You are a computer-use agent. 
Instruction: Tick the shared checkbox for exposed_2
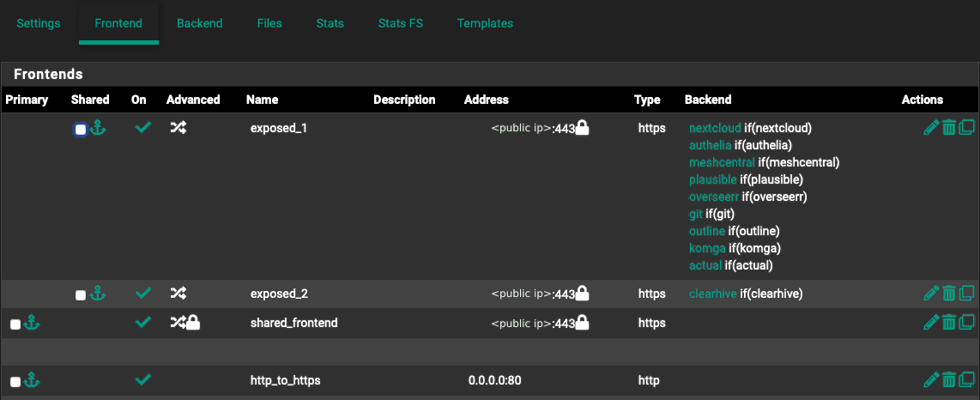81,295
